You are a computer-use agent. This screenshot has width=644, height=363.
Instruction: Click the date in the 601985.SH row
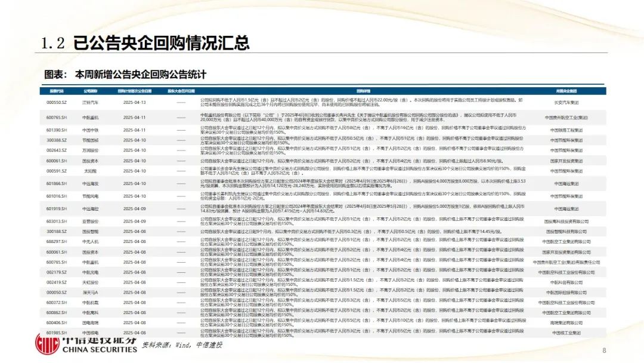point(134,333)
